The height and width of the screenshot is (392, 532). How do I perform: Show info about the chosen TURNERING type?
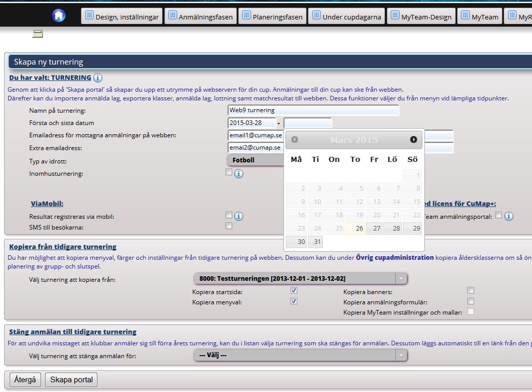click(98, 78)
